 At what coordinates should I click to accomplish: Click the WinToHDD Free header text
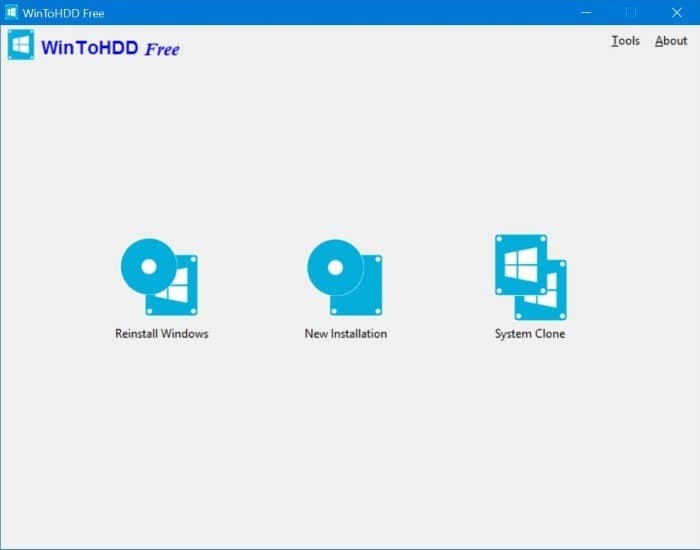pyautogui.click(x=110, y=48)
